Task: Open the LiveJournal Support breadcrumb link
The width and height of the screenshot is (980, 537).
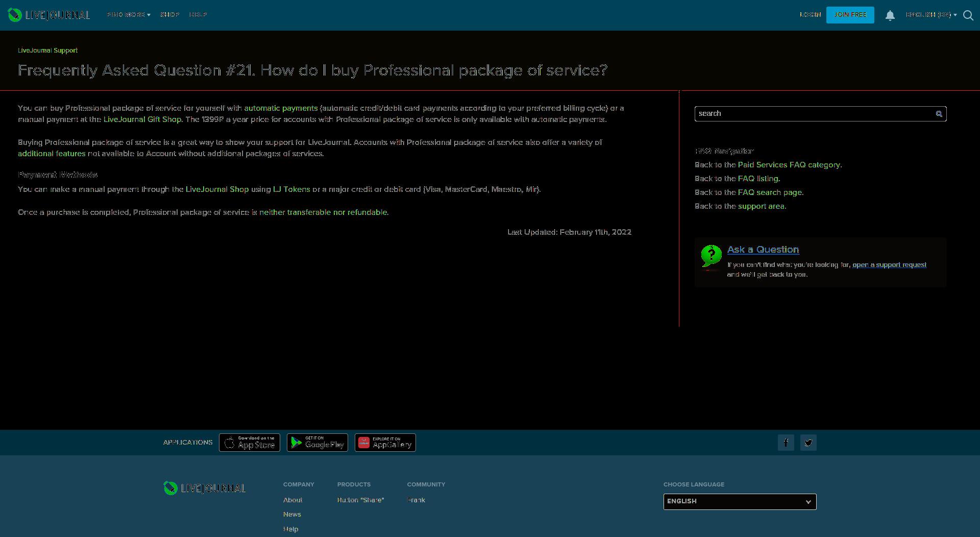Action: click(x=47, y=51)
